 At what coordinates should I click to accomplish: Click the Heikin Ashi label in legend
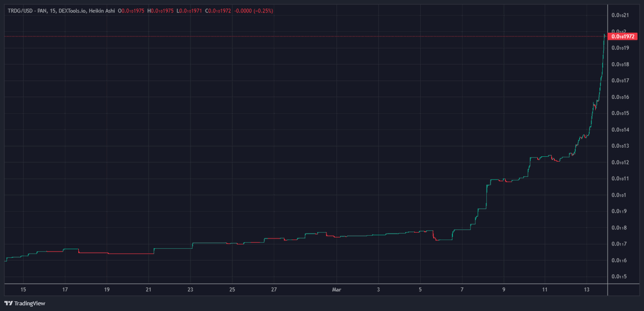coord(101,11)
